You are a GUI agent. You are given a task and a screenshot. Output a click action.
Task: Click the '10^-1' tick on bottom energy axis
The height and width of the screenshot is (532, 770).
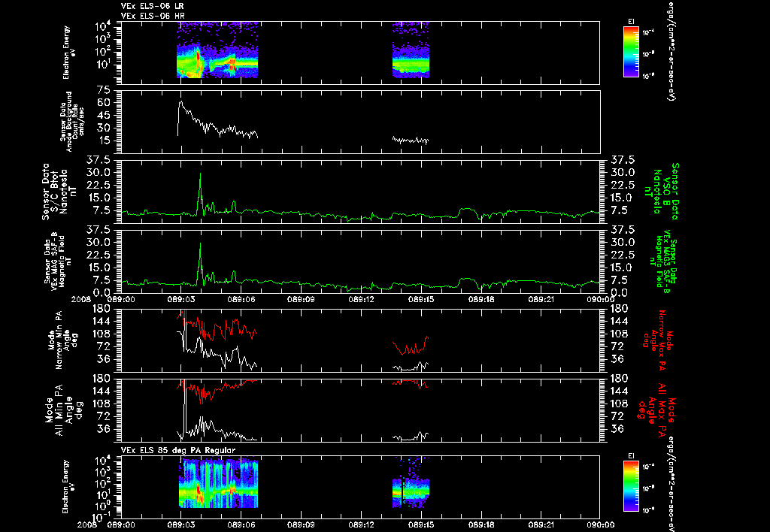(x=102, y=517)
